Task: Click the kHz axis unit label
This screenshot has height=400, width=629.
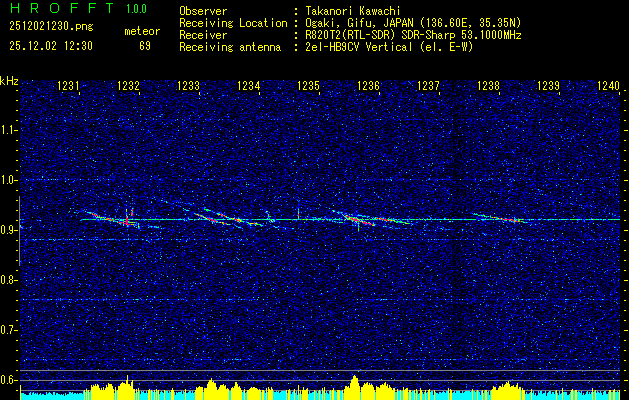Action: click(9, 81)
